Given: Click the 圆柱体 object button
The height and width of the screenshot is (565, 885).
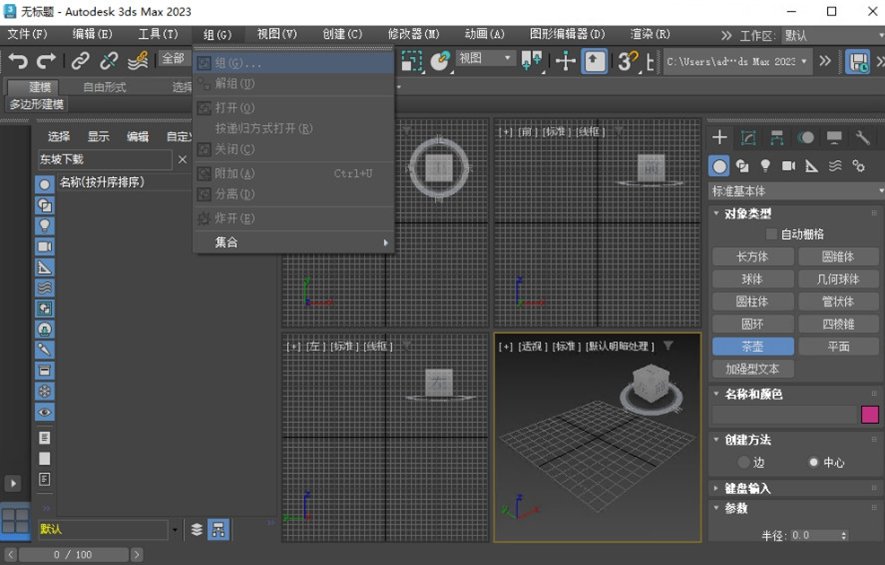Looking at the screenshot, I should click(753, 302).
